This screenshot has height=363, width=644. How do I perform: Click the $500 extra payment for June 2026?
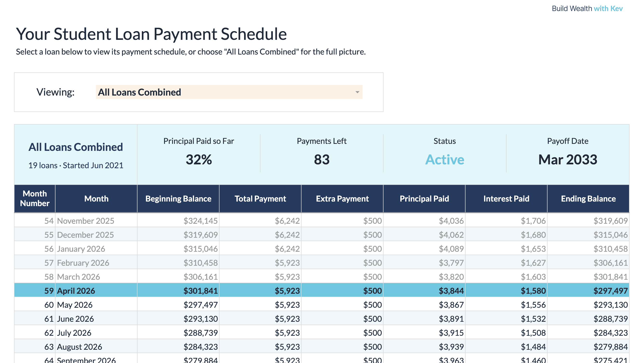(x=372, y=319)
